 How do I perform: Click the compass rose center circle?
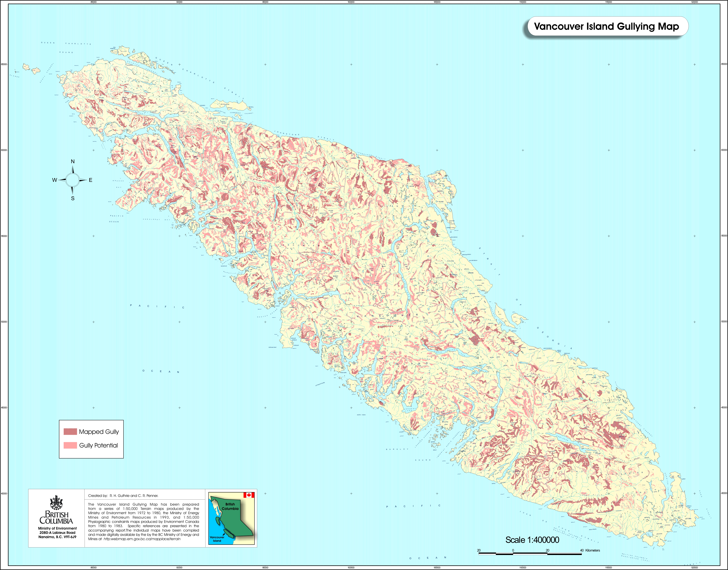pos(72,180)
